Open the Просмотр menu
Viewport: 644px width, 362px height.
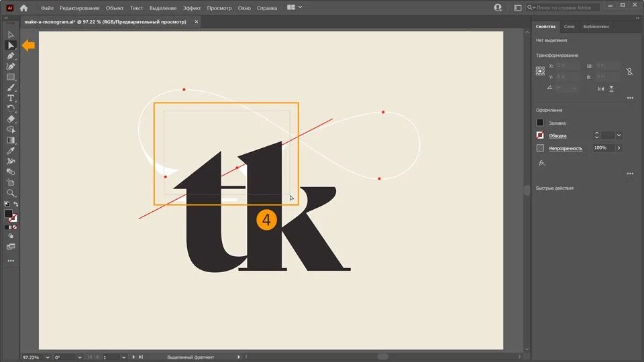pyautogui.click(x=219, y=8)
